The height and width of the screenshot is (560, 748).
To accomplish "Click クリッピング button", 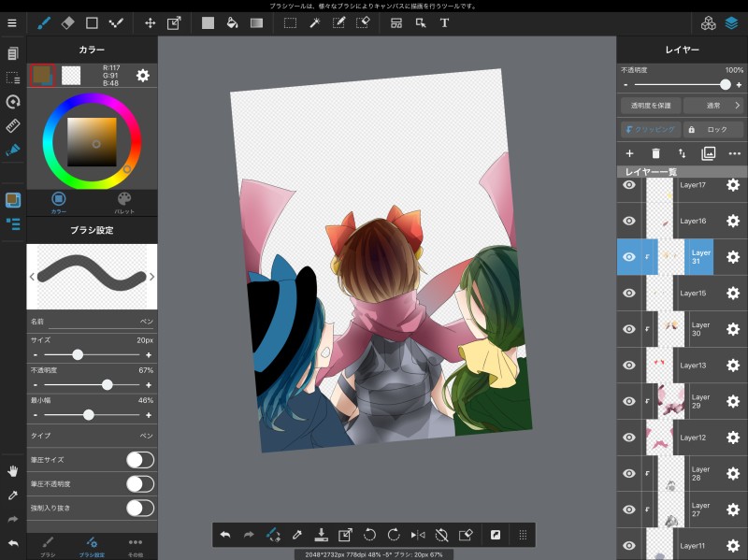I will [x=651, y=129].
